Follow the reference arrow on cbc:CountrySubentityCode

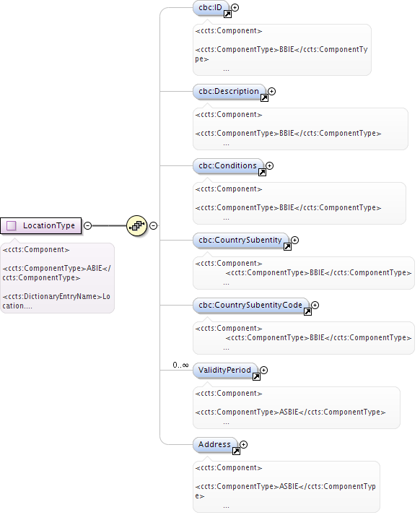coord(307,312)
